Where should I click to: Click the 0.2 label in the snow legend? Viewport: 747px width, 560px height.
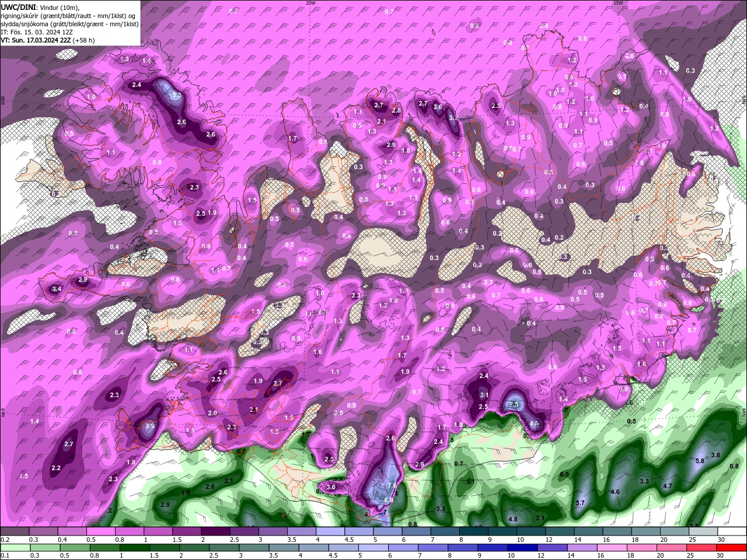point(5,540)
